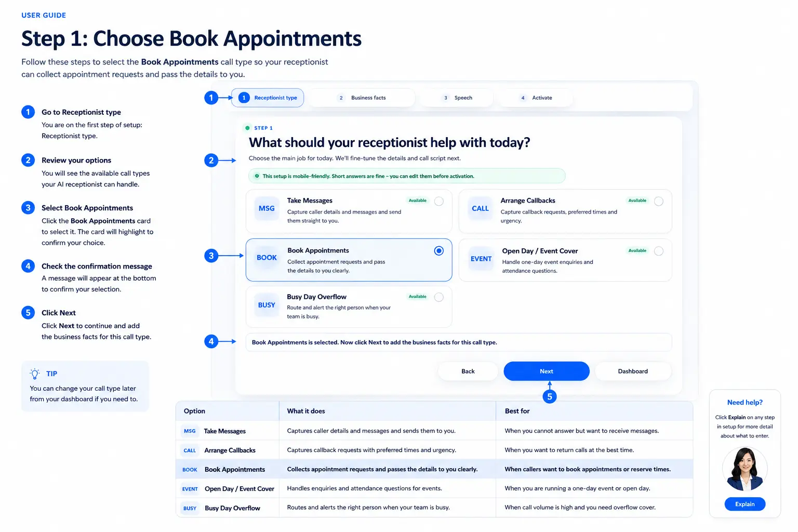Open the Receptionist type step tab

pyautogui.click(x=268, y=98)
